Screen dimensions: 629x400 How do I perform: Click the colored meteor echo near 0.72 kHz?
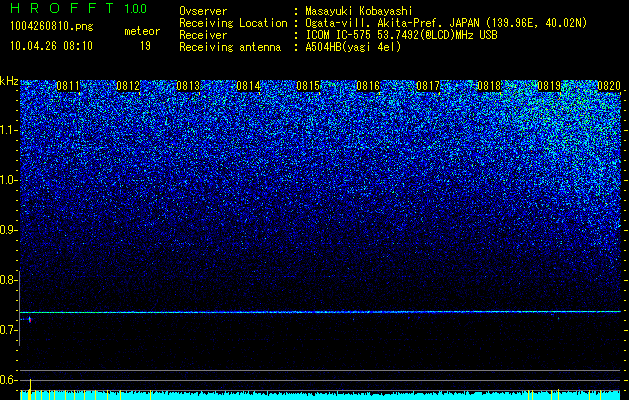pos(29,319)
